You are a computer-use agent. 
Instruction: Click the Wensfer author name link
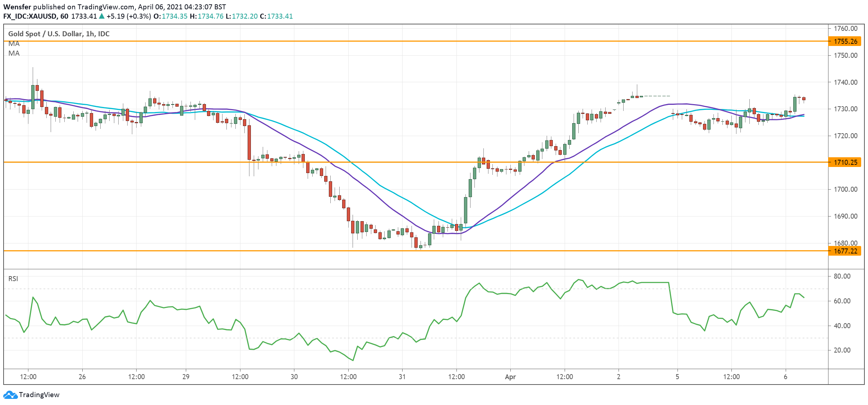(17, 6)
